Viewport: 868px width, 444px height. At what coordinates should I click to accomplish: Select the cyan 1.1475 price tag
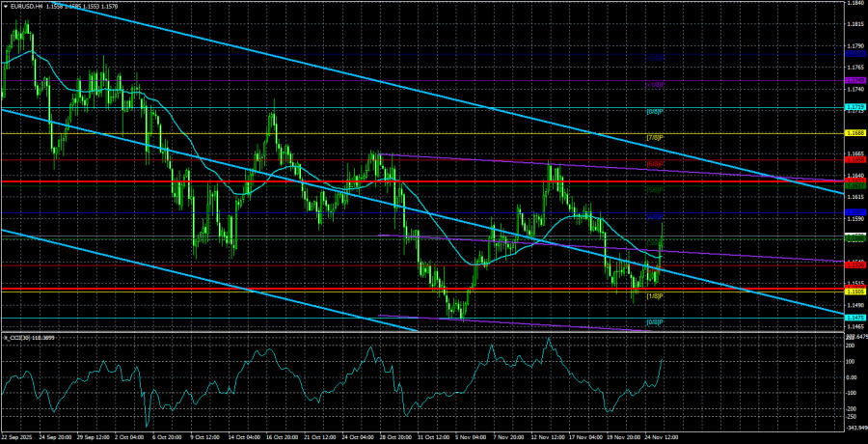pyautogui.click(x=854, y=317)
